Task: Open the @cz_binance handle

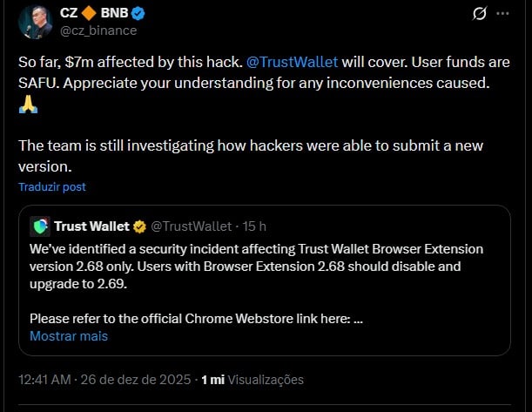Action: tap(97, 30)
